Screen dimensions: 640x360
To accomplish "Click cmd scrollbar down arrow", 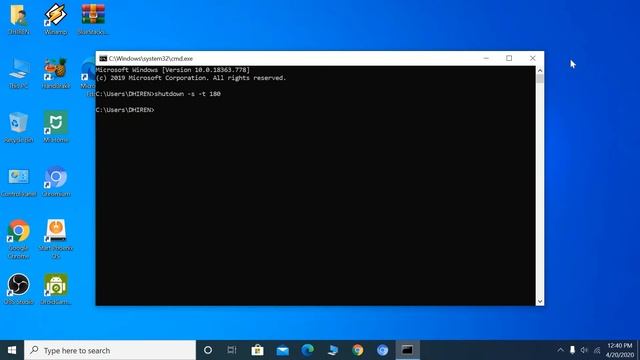I will click(540, 302).
